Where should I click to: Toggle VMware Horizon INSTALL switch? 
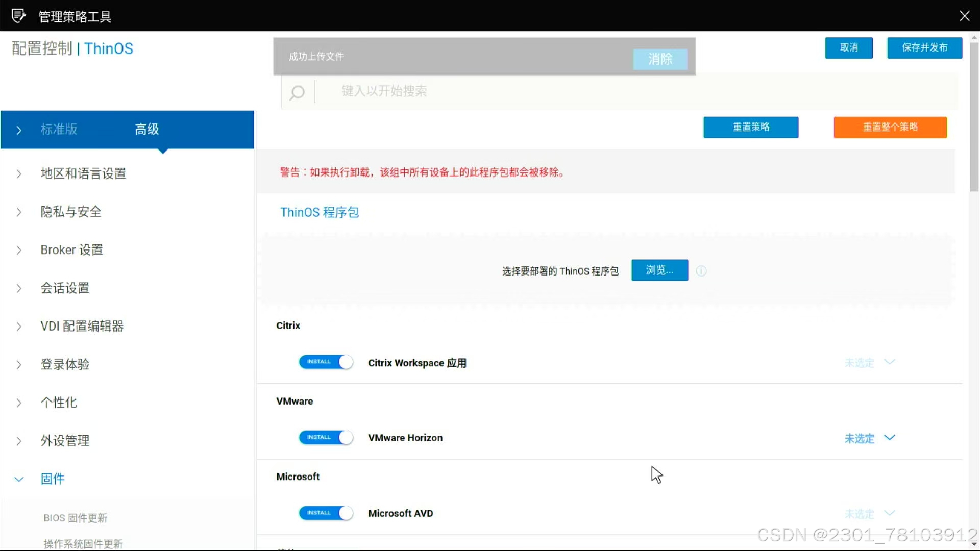326,437
